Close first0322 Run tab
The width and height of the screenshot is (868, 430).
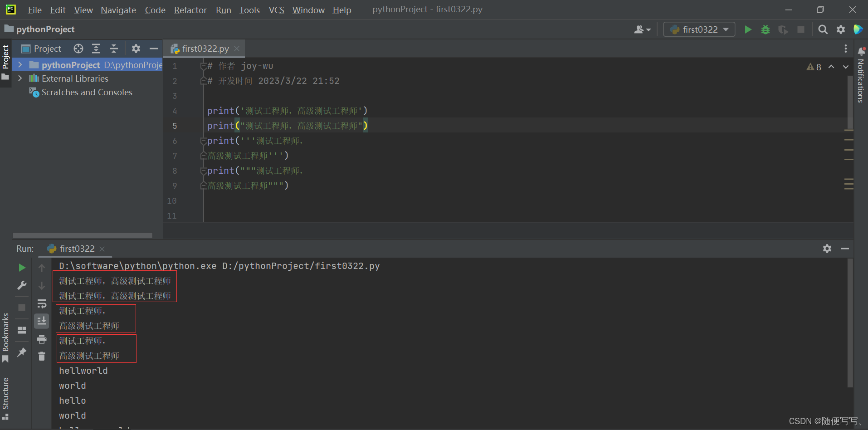[x=102, y=249]
